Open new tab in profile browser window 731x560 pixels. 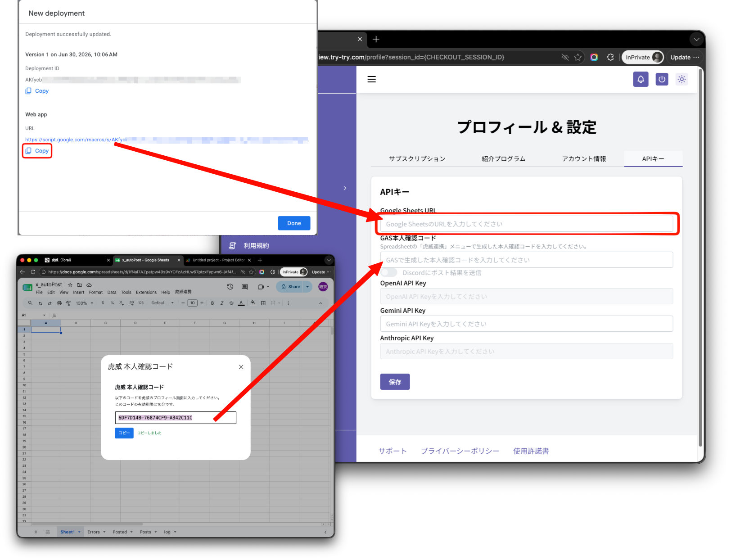click(x=376, y=39)
